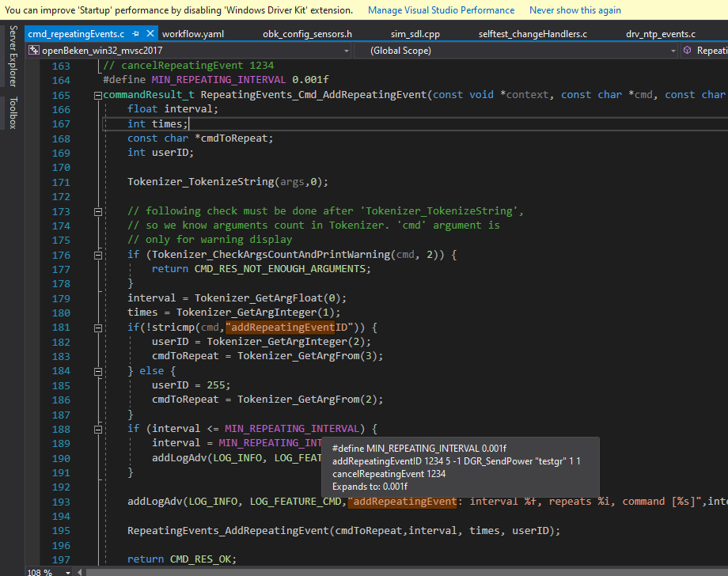This screenshot has width=728, height=576.
Task: Click Never show this again link
Action: pos(574,9)
